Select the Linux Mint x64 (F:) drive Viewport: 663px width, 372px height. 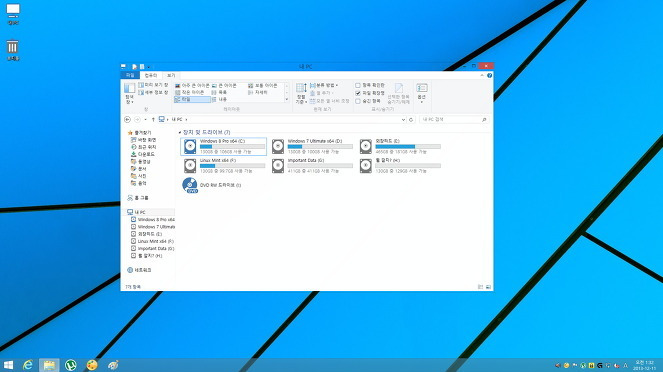pos(224,166)
